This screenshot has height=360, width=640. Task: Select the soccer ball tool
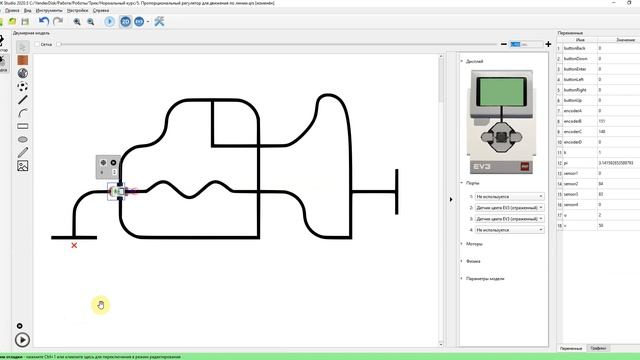[x=23, y=87]
